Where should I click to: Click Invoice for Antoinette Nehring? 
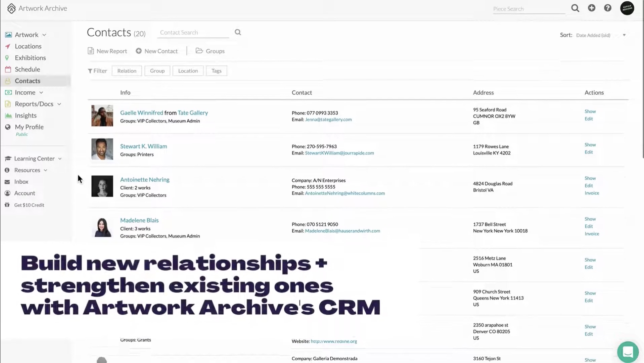tap(592, 193)
